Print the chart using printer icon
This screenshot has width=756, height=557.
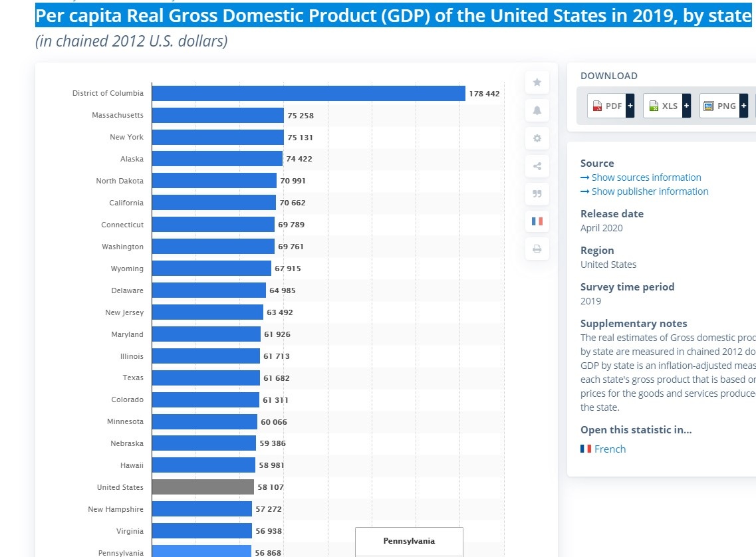(x=537, y=249)
